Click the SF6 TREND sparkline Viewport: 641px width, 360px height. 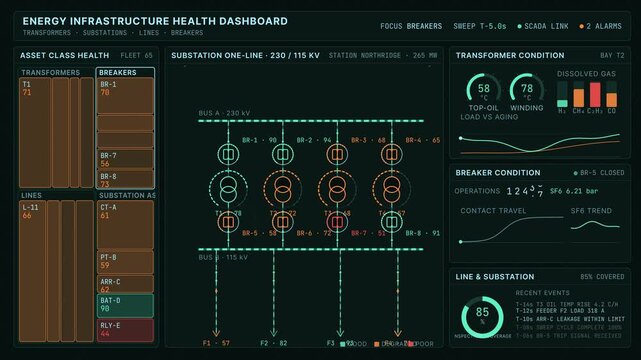595,225
